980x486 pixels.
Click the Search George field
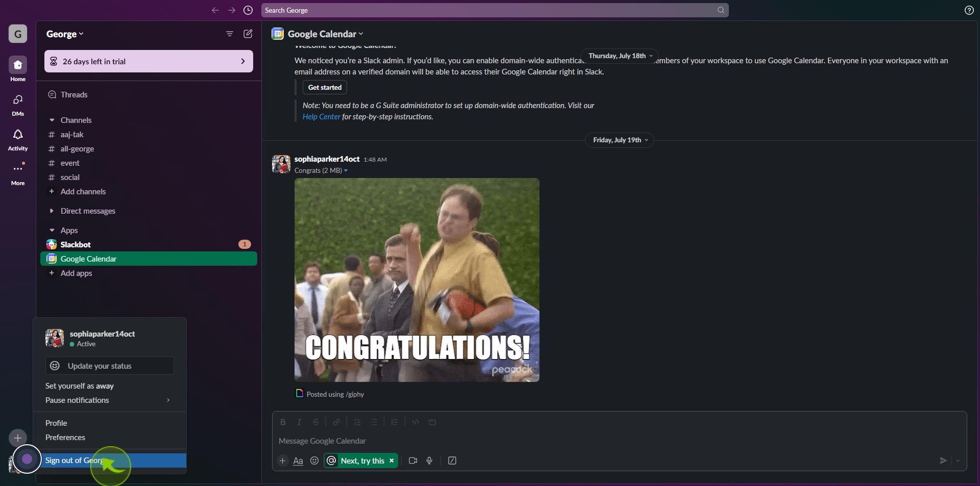[495, 10]
